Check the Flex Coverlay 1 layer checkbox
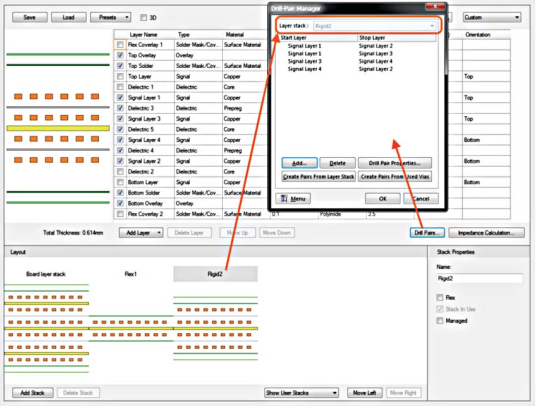The image size is (540, 408). coord(120,45)
